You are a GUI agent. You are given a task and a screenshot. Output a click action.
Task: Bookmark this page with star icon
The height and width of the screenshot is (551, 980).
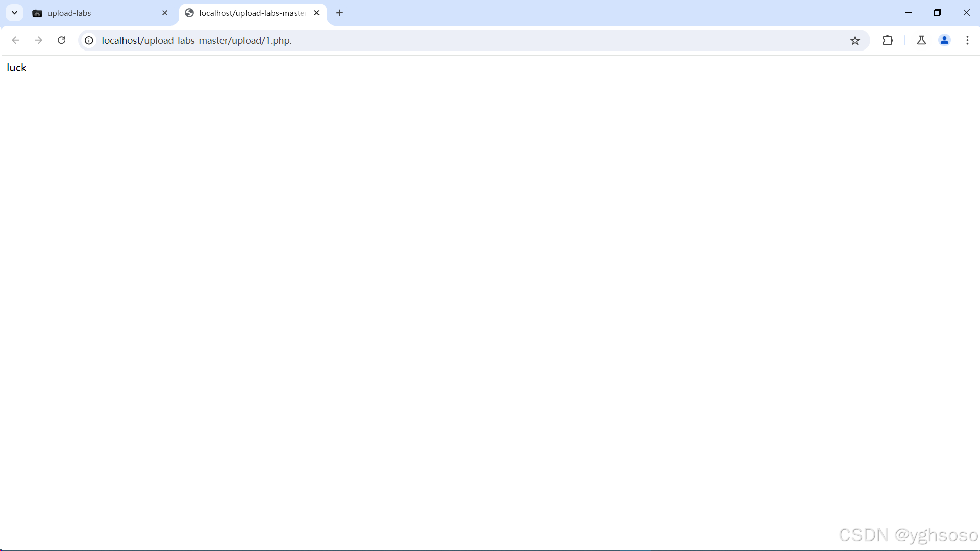coord(855,41)
